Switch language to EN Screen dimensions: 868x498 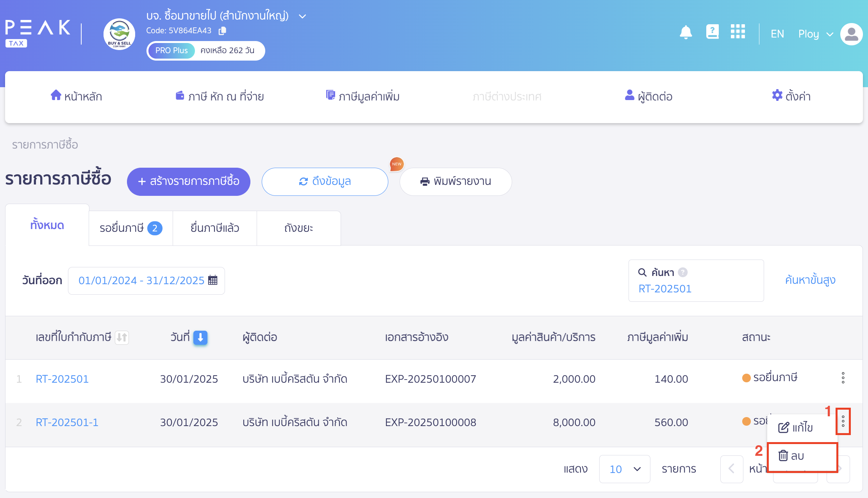click(777, 34)
